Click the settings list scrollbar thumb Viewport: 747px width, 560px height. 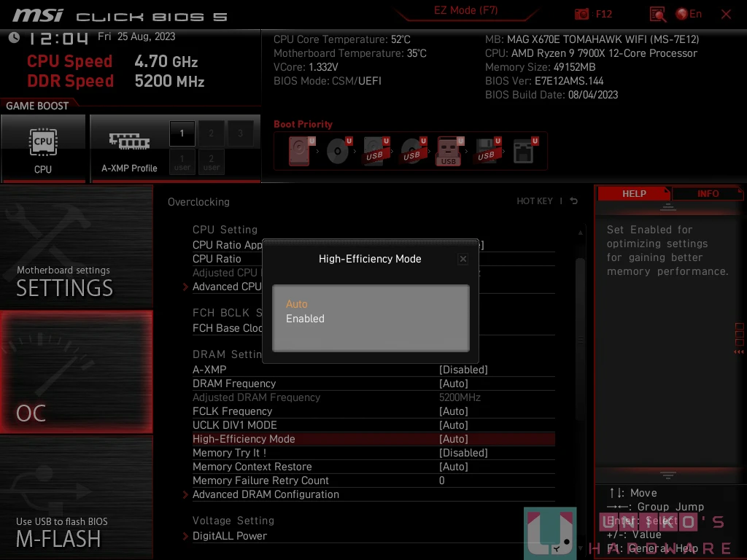(580, 339)
